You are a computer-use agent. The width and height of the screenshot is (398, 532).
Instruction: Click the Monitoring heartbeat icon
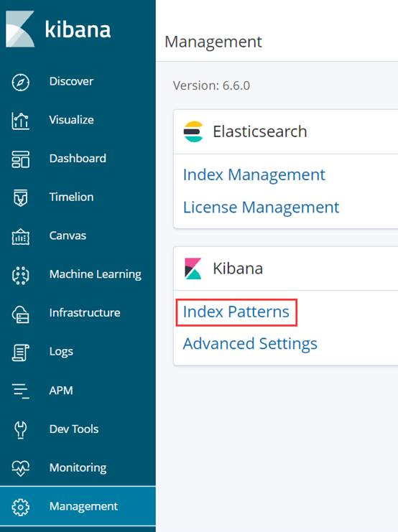[x=20, y=468]
